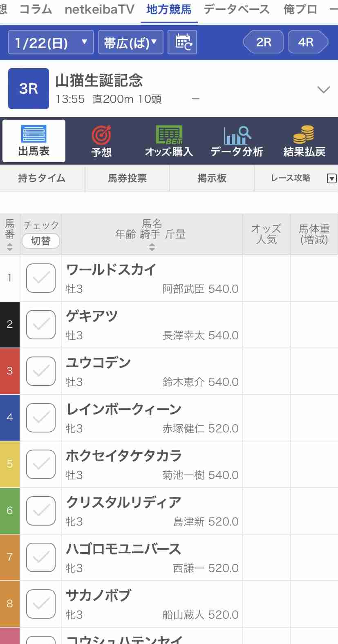Toggle the checkbox for サカノボブ

(41, 604)
